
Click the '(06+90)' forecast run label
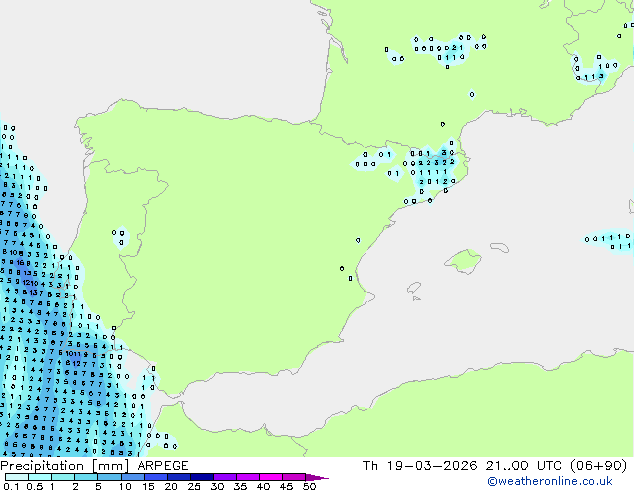[598, 466]
